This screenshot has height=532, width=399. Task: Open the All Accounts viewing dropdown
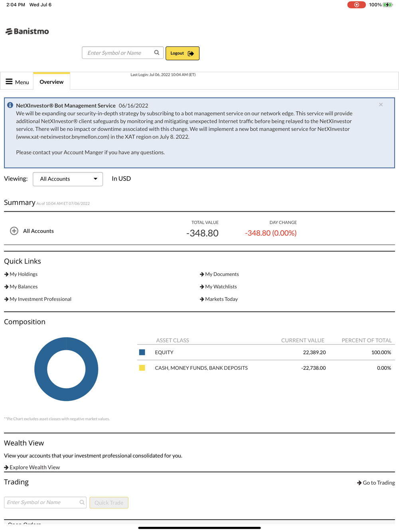[68, 179]
